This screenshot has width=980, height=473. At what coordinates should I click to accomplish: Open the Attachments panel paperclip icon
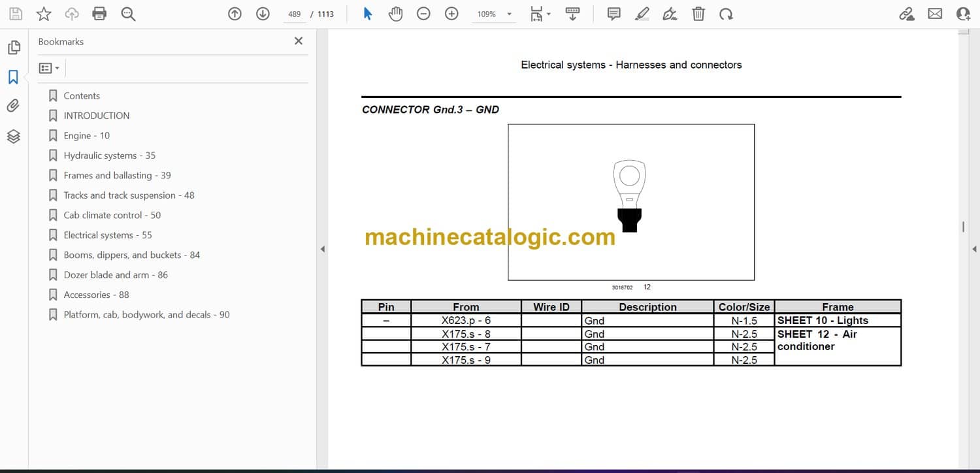point(13,106)
